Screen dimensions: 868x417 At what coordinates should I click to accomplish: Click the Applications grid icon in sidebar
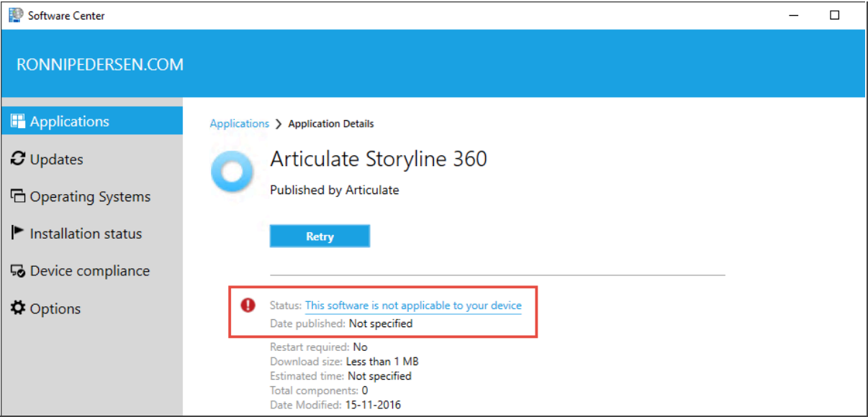click(18, 122)
